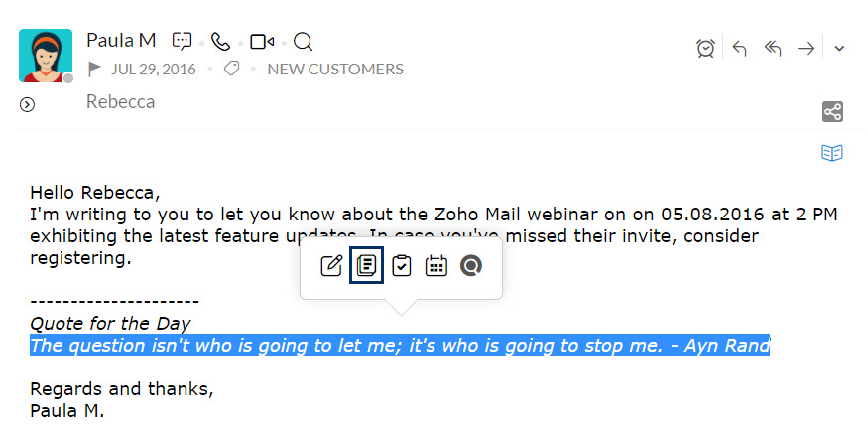Toggle the flag on this email
Viewport: 868px width, 434px height.
[95, 70]
